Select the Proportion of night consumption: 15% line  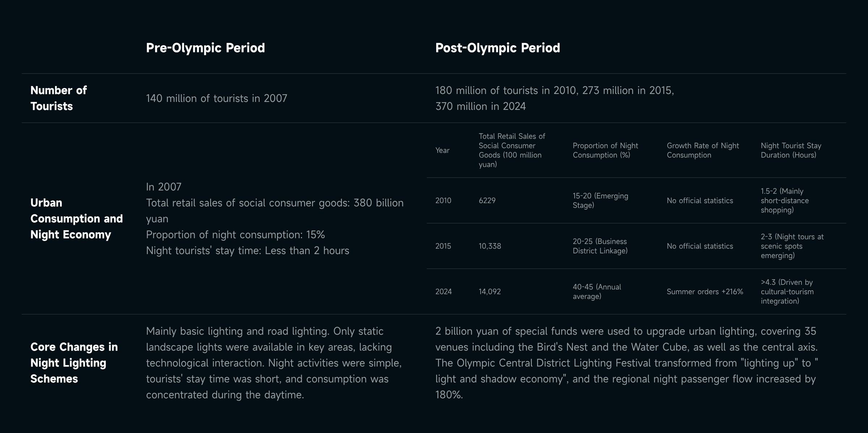235,235
